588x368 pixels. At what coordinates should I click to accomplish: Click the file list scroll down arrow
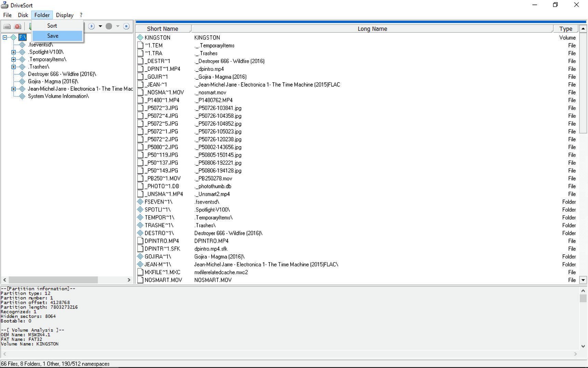point(583,280)
